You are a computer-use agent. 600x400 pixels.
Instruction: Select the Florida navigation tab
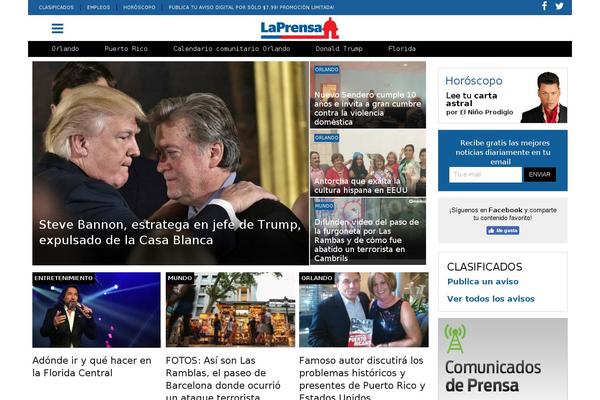click(x=402, y=49)
